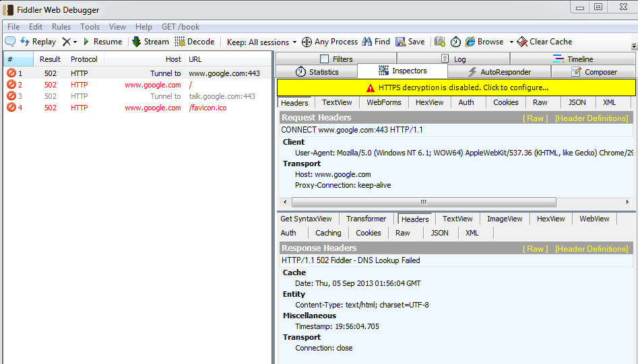Replay the selected session
Screen dimensions: 638x364
point(38,42)
